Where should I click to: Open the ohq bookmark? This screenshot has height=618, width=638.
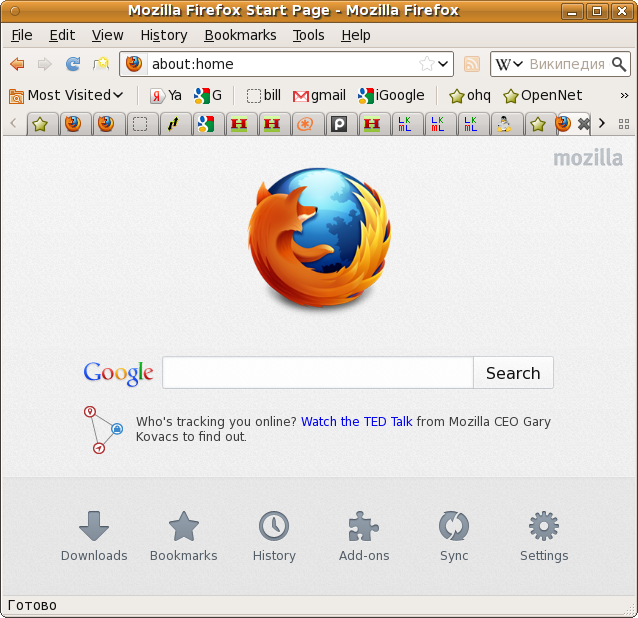[x=470, y=96]
